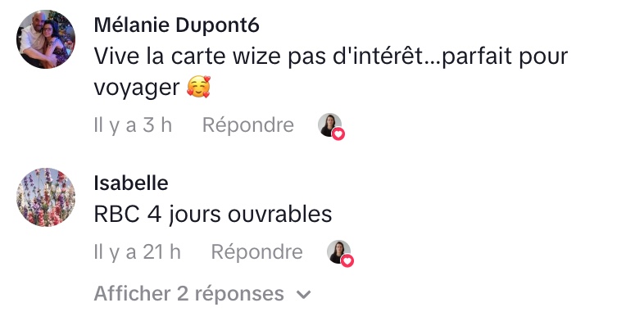Open Mélanie Dupont6's couple profile photo
Viewport: 644px width, 321px height.
click(x=46, y=39)
